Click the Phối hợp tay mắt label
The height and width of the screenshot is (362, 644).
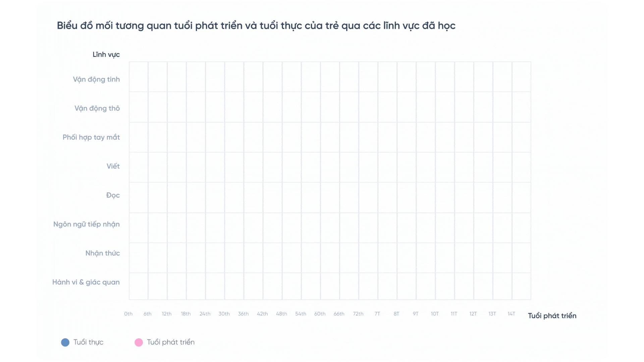pos(91,137)
